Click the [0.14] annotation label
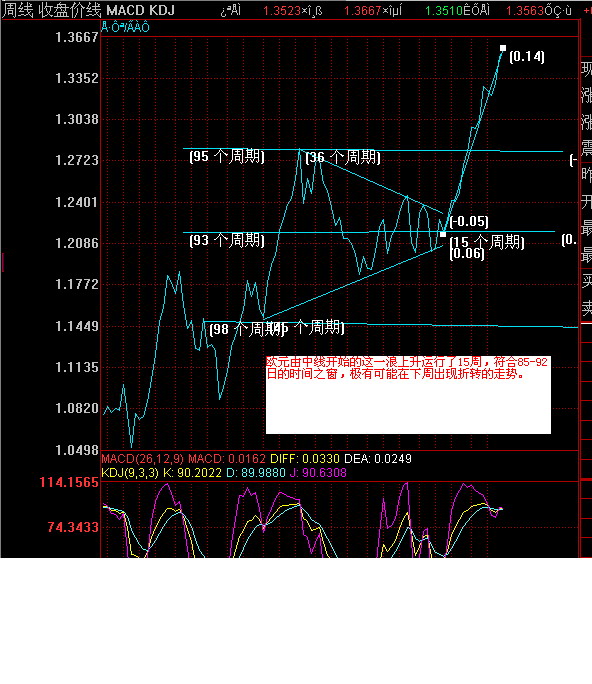The width and height of the screenshot is (592, 684). pos(527,56)
